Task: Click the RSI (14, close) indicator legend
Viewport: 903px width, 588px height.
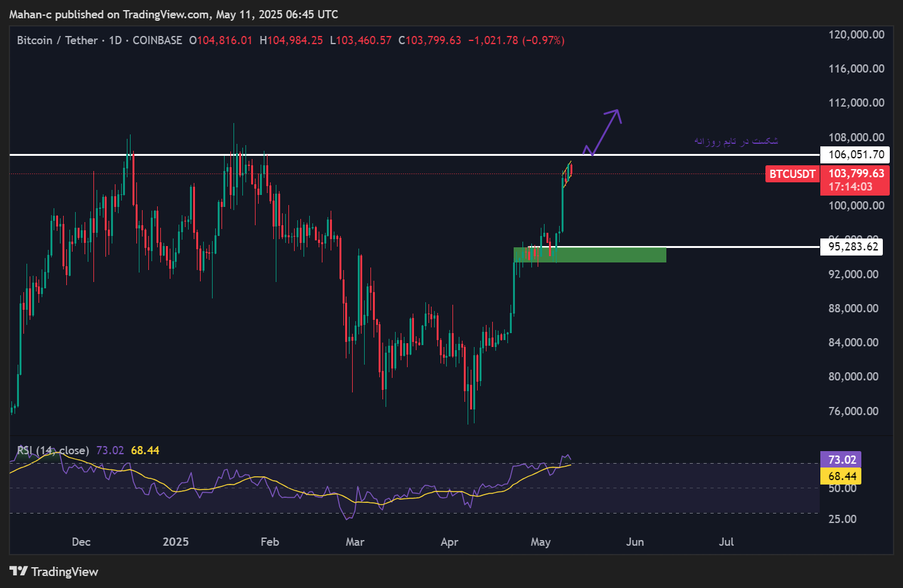Action: tap(53, 450)
